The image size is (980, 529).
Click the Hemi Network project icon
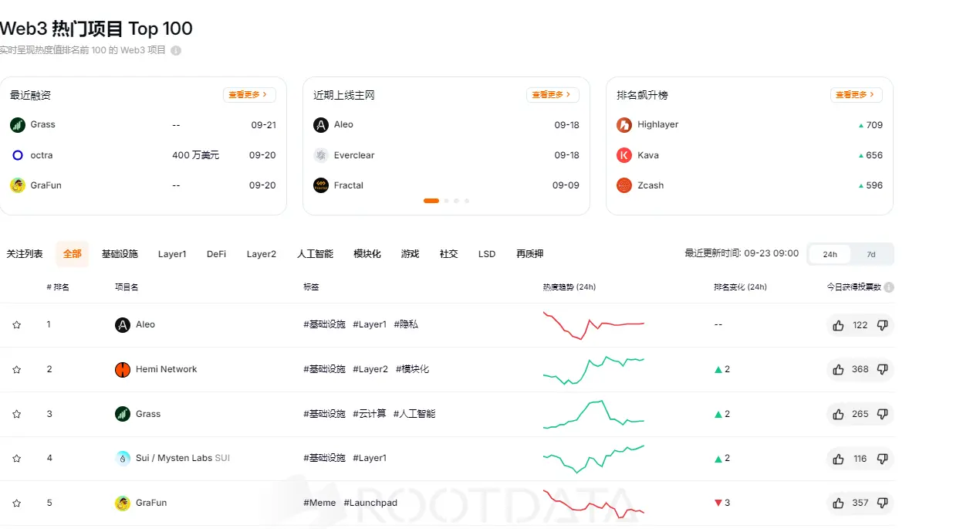(x=121, y=368)
